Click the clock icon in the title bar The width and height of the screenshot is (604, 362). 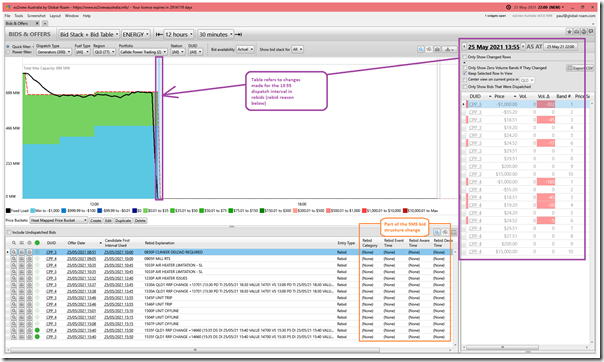coord(508,7)
